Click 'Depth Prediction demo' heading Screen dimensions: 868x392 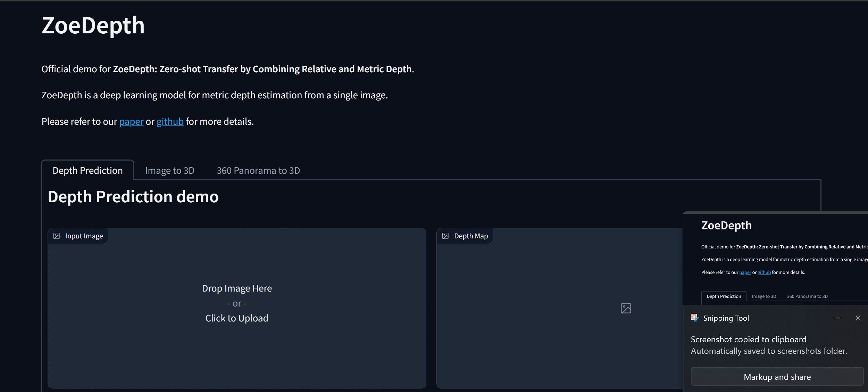[133, 197]
